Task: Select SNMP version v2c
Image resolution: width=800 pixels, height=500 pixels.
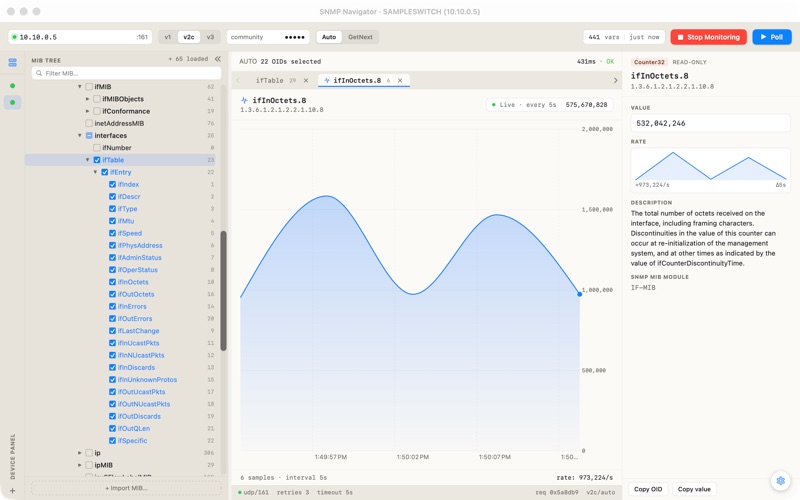Action: click(x=189, y=37)
